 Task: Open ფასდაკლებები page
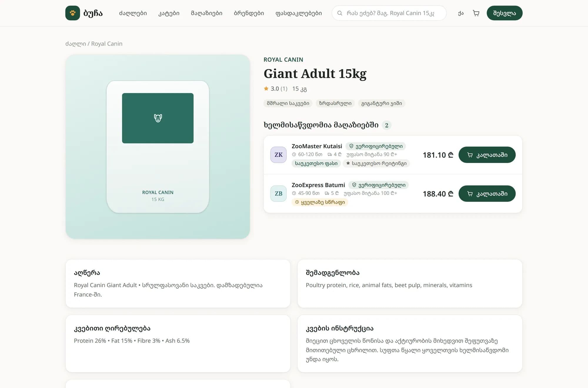pyautogui.click(x=298, y=13)
